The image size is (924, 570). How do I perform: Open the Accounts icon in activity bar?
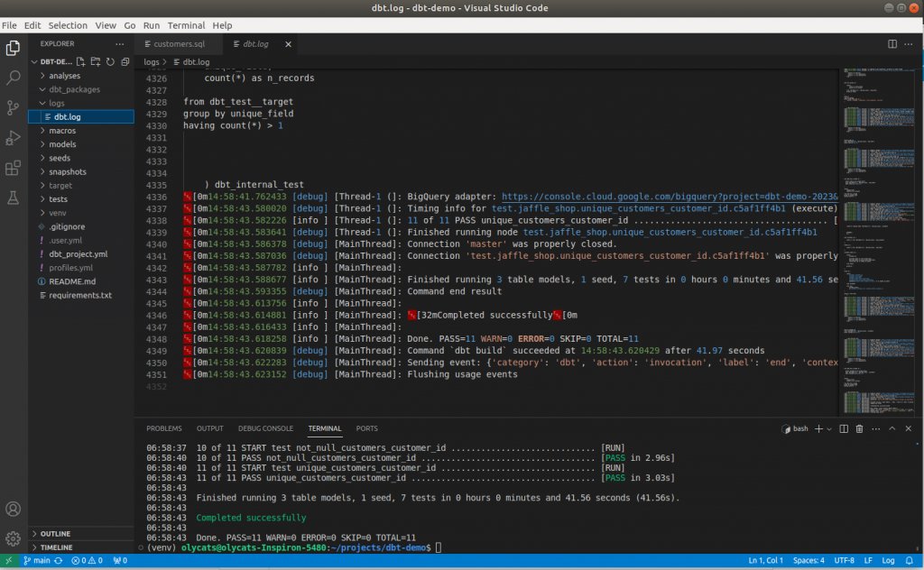[13, 509]
